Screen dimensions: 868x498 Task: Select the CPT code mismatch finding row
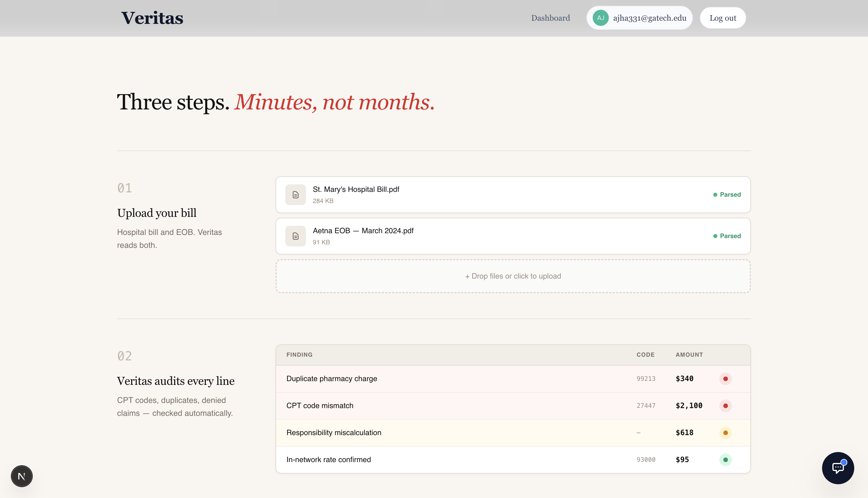coord(320,406)
